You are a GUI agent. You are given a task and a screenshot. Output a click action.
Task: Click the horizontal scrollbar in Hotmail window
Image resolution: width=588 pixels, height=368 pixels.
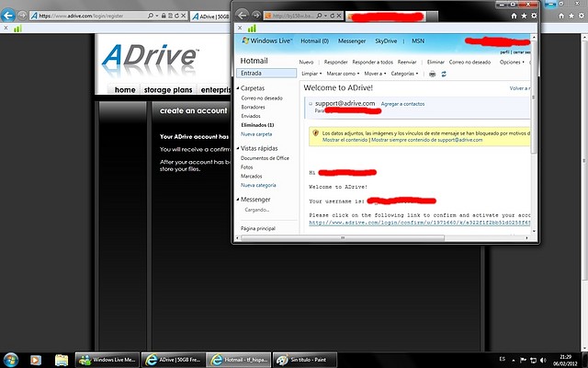click(343, 238)
